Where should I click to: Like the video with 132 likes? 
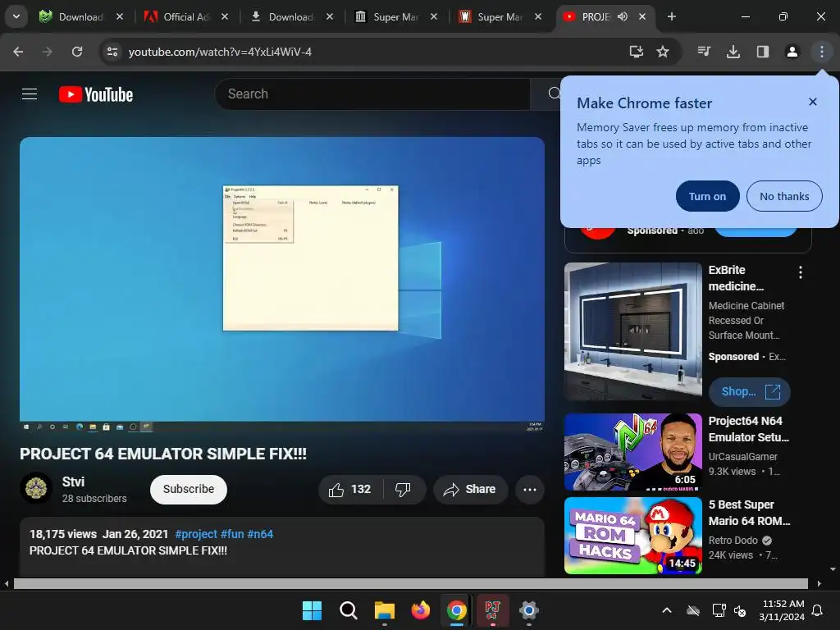(x=351, y=489)
